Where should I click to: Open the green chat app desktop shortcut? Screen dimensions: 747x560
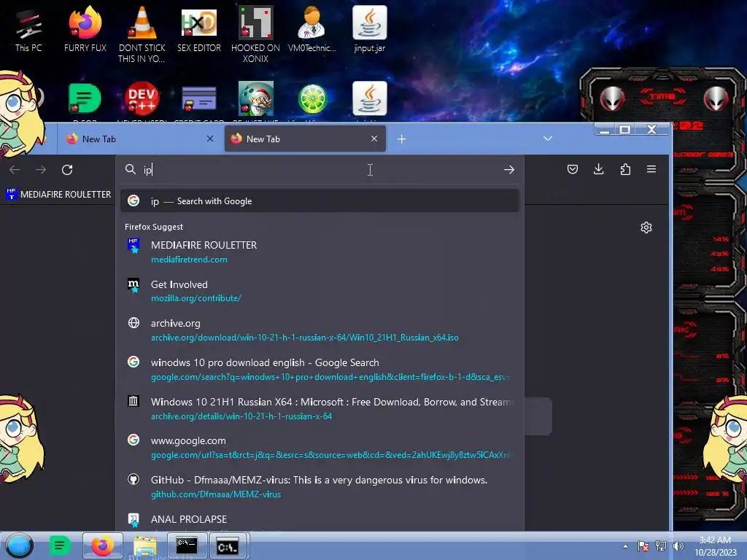(85, 99)
